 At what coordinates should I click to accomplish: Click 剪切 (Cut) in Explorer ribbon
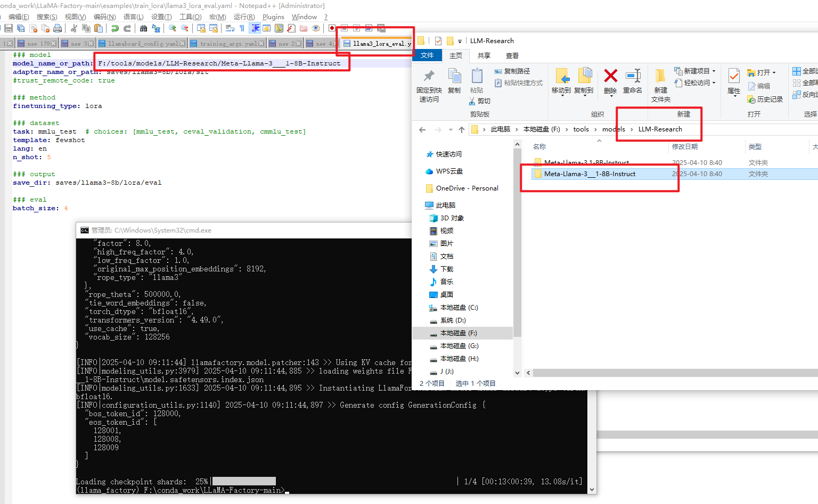[x=480, y=101]
